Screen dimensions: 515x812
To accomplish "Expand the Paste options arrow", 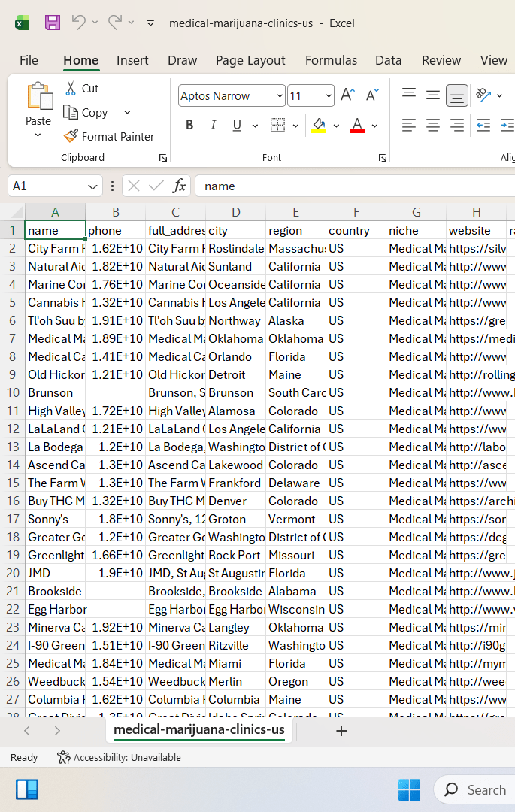I will (38, 135).
